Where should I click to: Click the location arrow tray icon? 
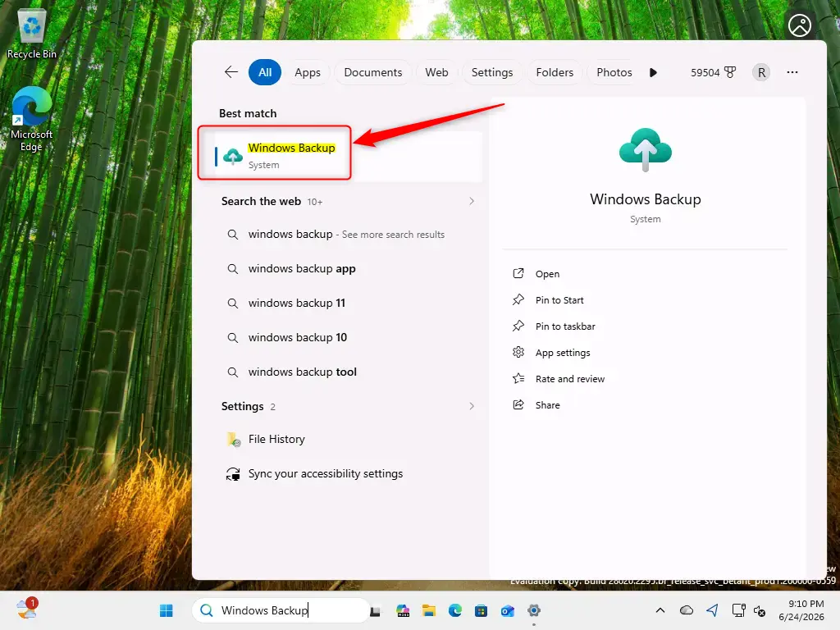[712, 610]
